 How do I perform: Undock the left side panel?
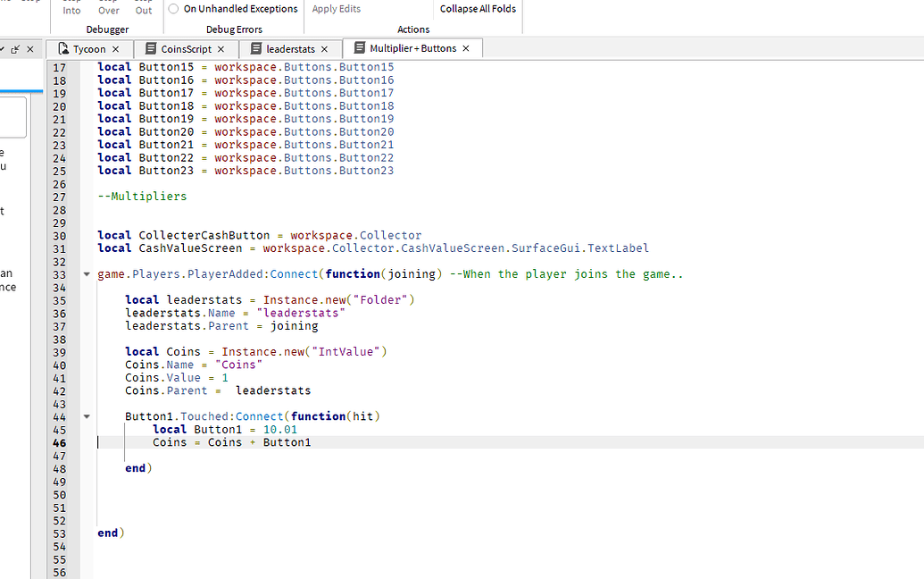15,49
